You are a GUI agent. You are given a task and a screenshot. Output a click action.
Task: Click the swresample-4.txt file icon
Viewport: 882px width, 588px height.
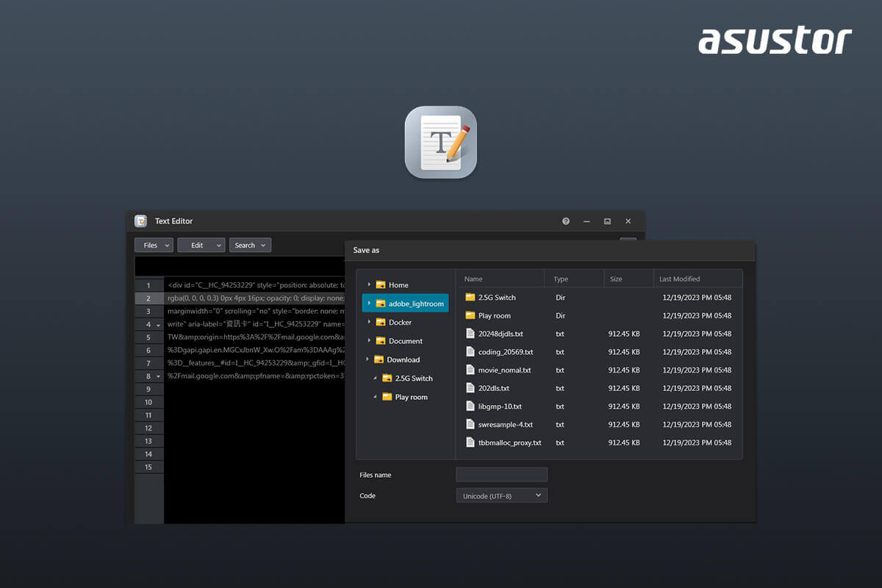coord(471,424)
